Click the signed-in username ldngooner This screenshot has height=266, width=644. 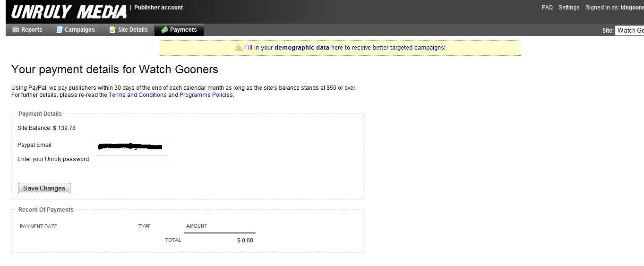click(x=632, y=8)
